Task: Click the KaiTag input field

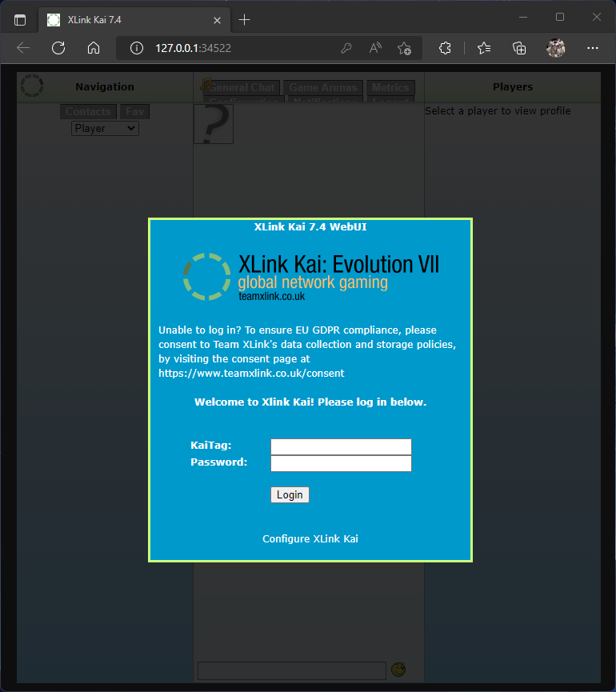Action: (341, 446)
